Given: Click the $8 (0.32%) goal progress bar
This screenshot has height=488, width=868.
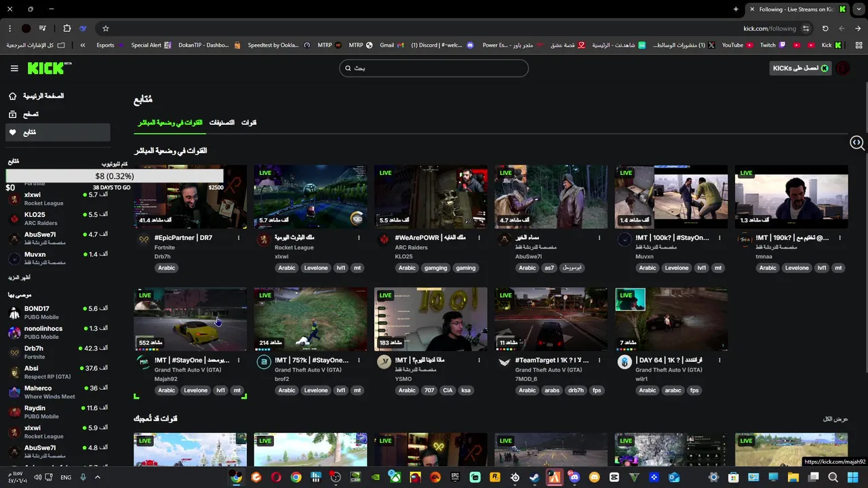Looking at the screenshot, I should coord(115,176).
